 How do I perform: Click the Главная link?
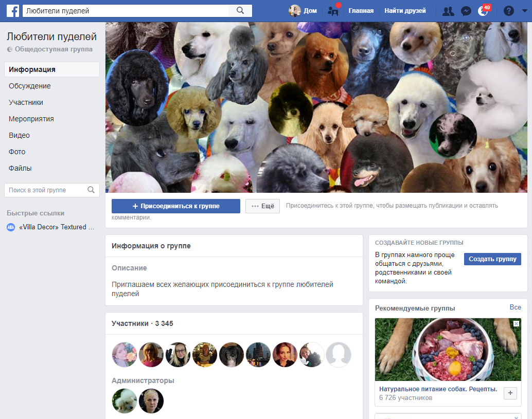361,11
